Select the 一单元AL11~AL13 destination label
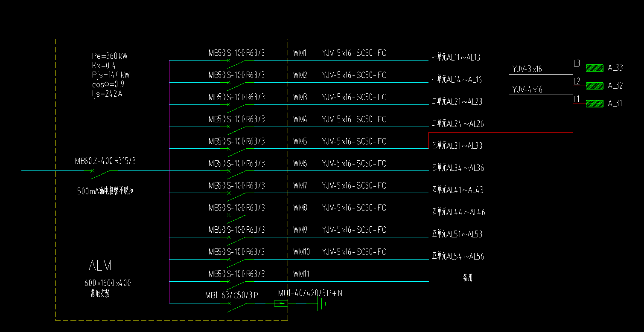Image resolution: width=644 pixels, height=332 pixels. (x=456, y=58)
